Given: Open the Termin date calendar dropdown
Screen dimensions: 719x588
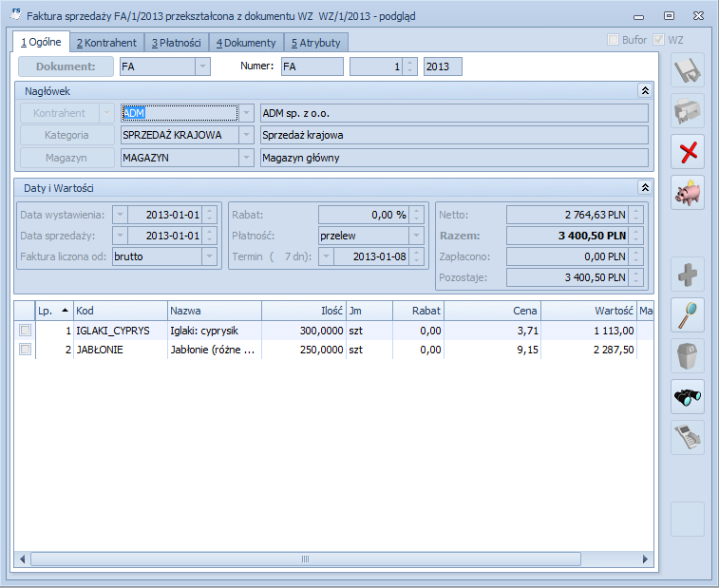Looking at the screenshot, I should (x=326, y=256).
